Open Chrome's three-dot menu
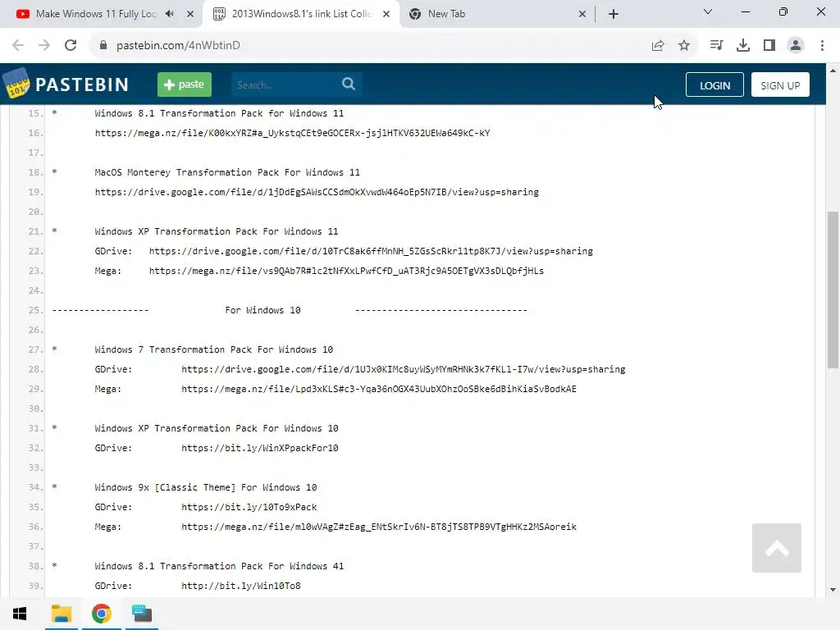 [x=822, y=46]
